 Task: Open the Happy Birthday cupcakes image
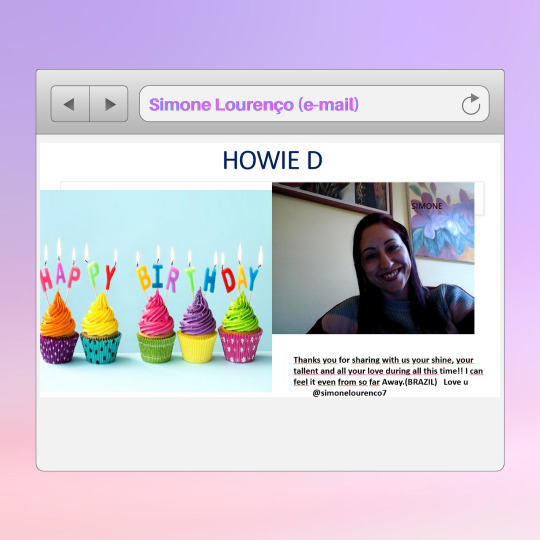click(x=156, y=291)
